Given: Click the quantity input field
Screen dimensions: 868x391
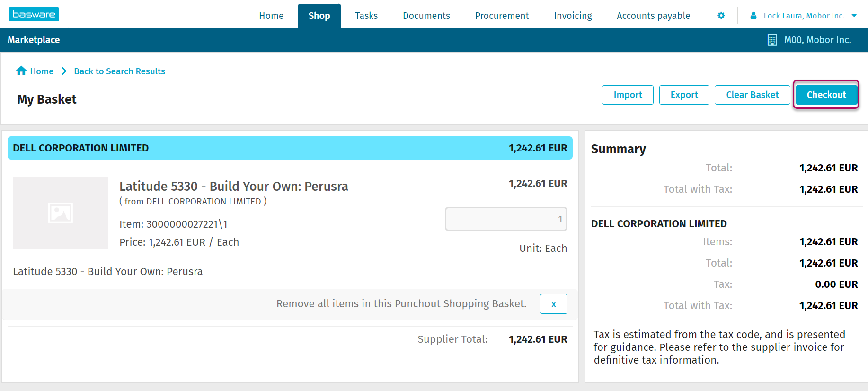Looking at the screenshot, I should (506, 219).
